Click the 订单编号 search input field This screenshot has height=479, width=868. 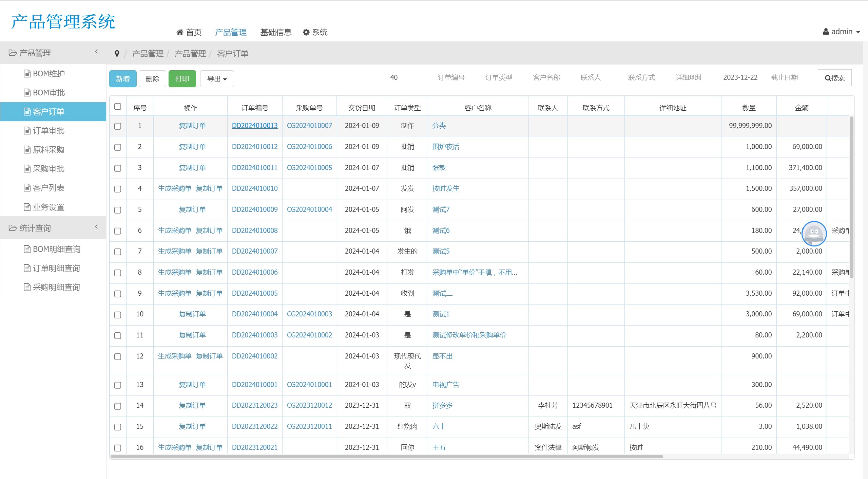pos(457,78)
